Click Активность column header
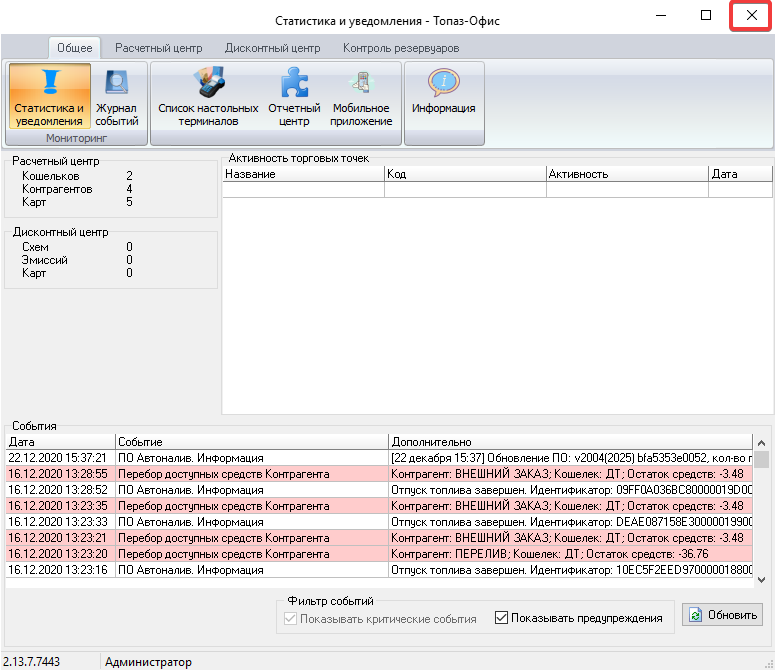The height and width of the screenshot is (671, 776). 628,174
